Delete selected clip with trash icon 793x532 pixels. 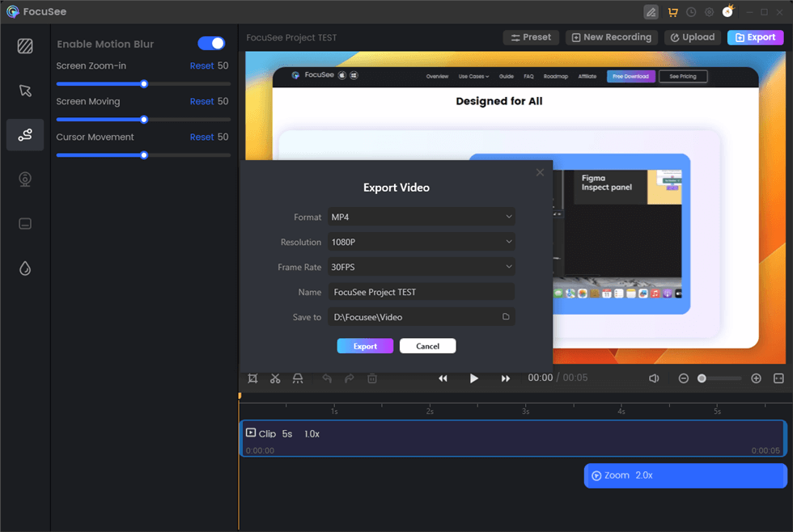tap(372, 378)
